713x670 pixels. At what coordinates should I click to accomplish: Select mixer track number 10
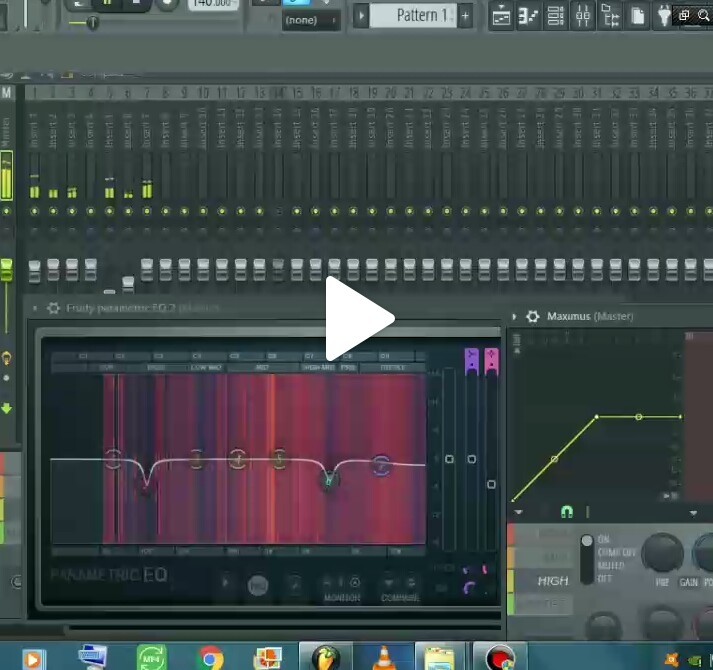(203, 93)
